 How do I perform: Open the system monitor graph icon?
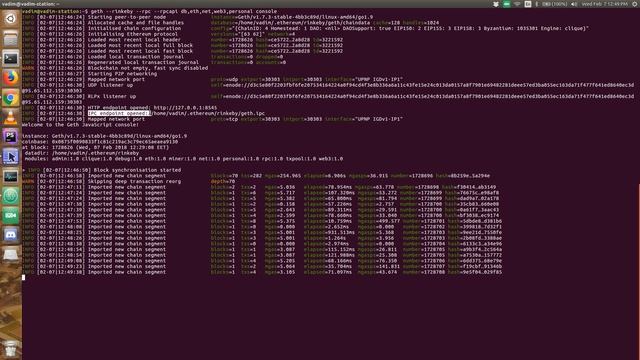point(11,176)
